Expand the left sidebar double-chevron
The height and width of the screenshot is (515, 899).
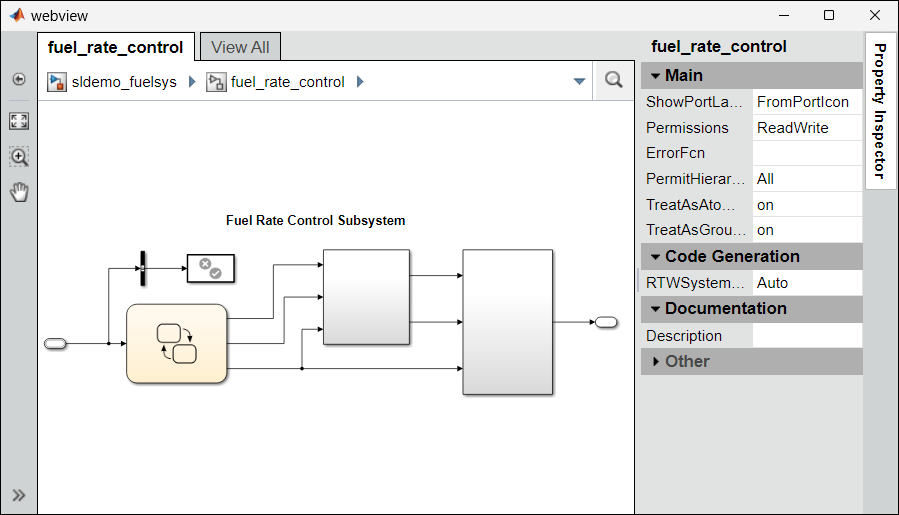18,495
